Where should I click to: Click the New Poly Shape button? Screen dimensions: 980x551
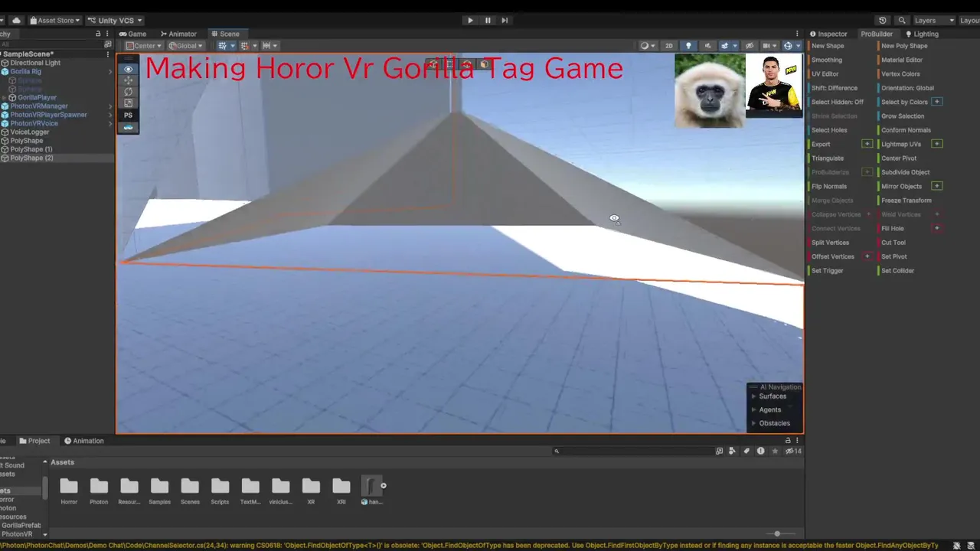point(904,46)
